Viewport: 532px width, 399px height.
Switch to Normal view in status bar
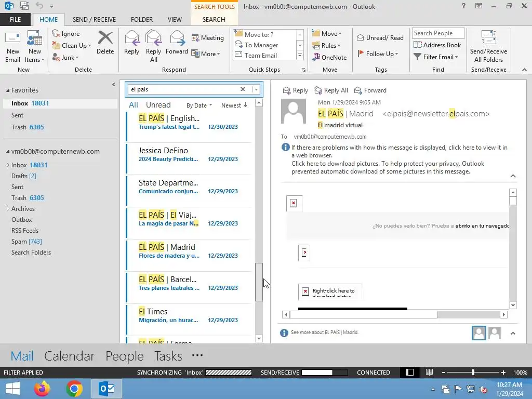(x=410, y=372)
